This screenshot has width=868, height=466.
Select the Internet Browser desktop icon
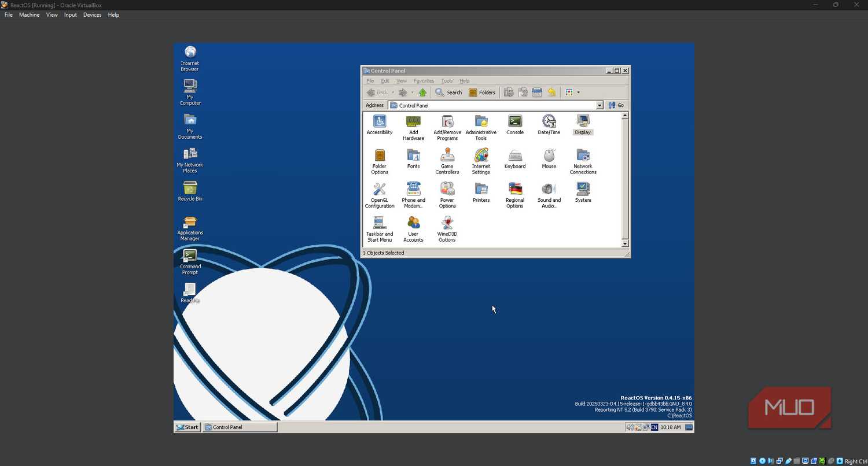click(x=190, y=58)
